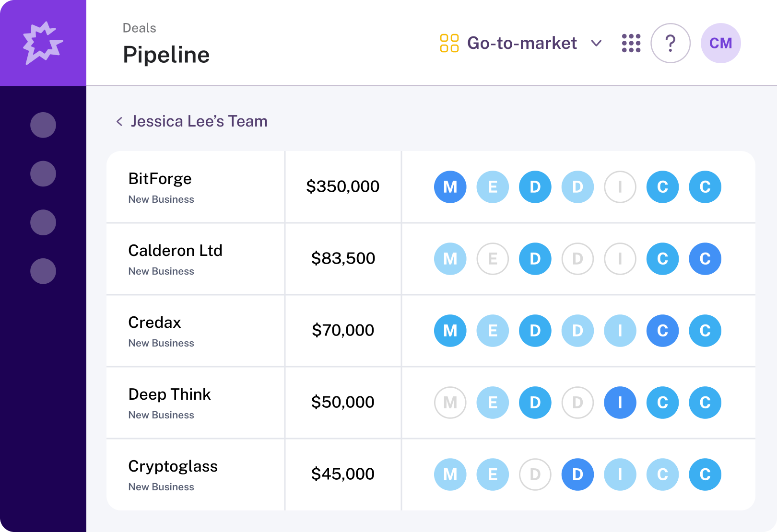777x532 pixels.
Task: Select the first sidebar circle icon
Action: [43, 125]
